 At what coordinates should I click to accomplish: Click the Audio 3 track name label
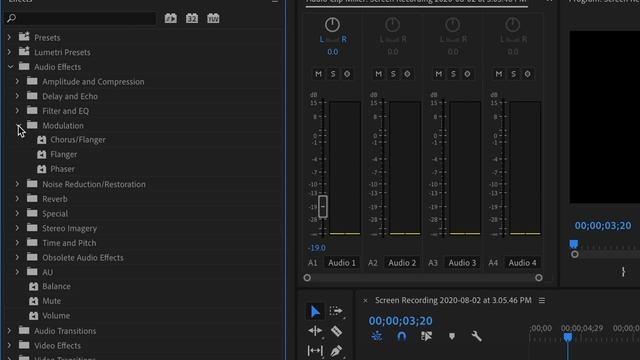[462, 263]
